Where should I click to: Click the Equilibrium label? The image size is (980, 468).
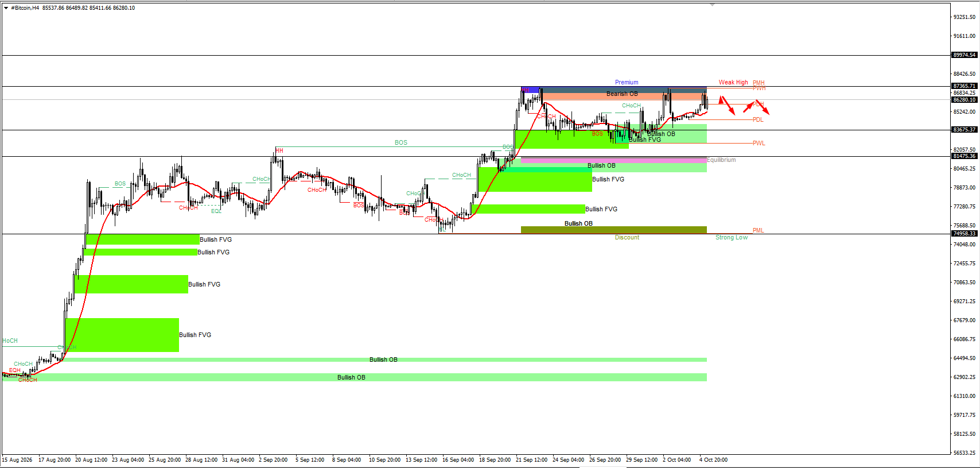(721, 160)
